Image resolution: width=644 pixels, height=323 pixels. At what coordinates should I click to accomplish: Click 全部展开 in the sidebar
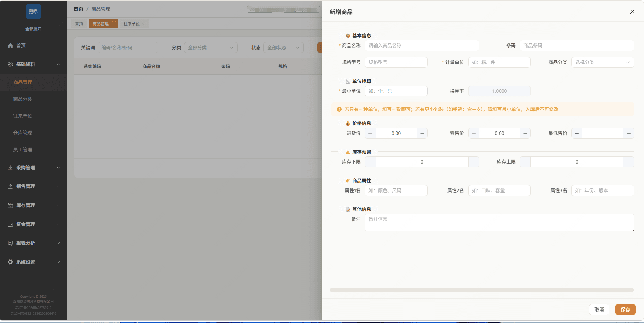33,29
